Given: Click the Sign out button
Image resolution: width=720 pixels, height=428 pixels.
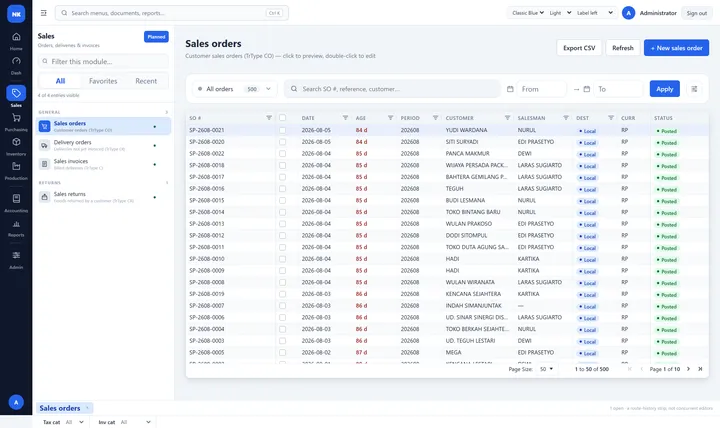Looking at the screenshot, I should (697, 13).
